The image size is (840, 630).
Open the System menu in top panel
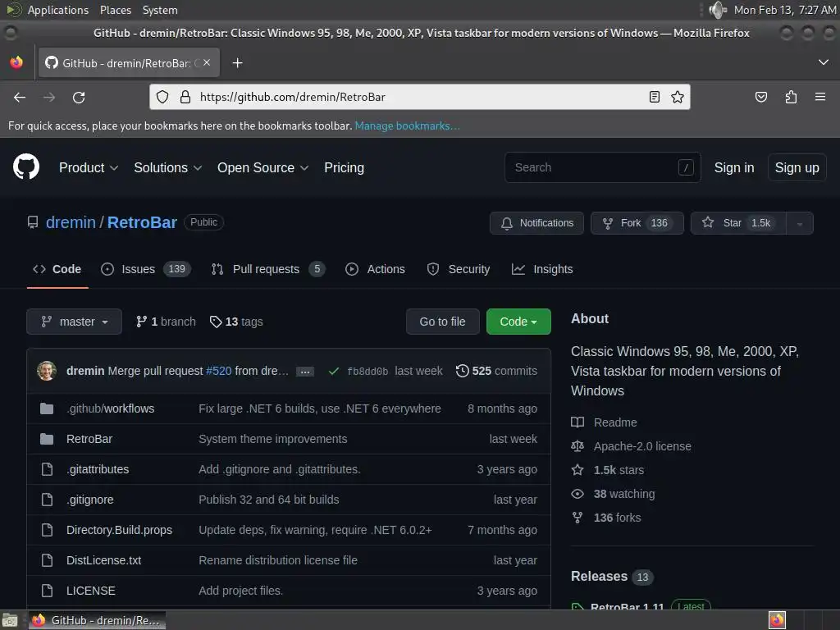[x=160, y=10]
